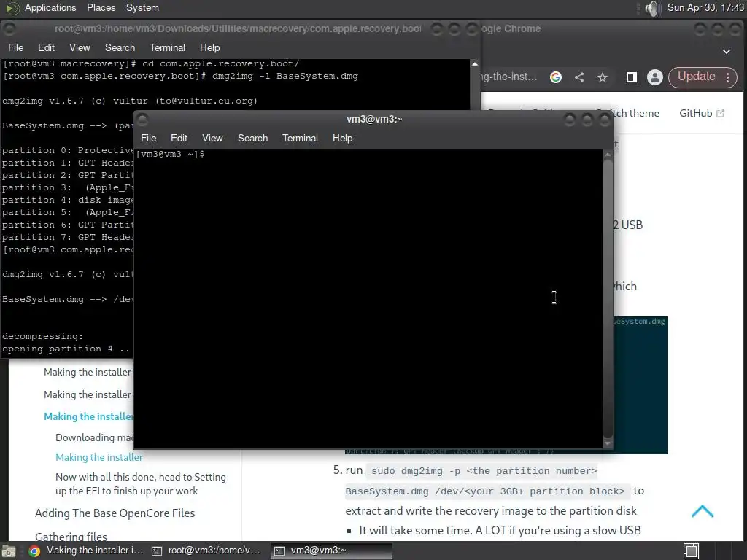
Task: Open File menu in root terminal window
Action: [16, 47]
